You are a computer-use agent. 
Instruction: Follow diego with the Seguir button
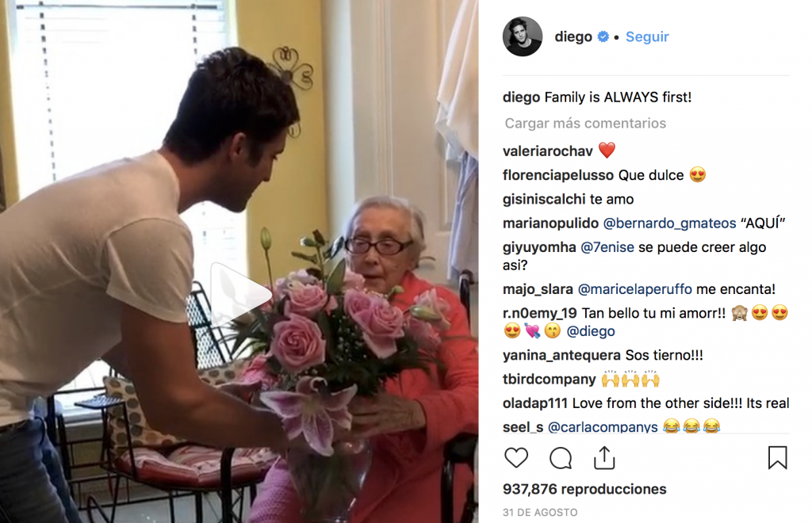click(647, 36)
